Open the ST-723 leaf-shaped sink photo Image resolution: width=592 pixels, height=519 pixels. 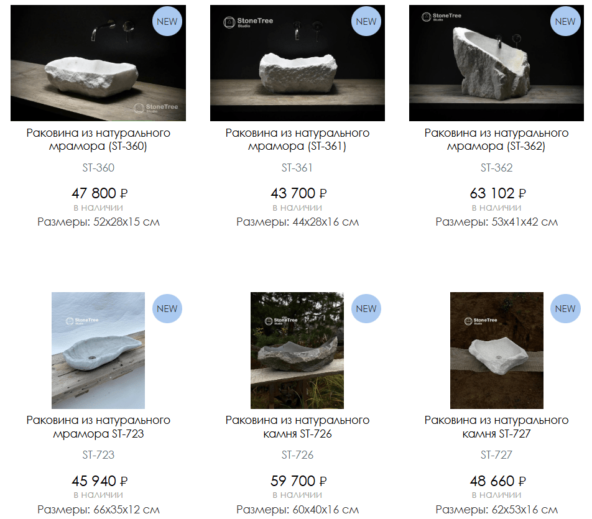click(x=98, y=350)
